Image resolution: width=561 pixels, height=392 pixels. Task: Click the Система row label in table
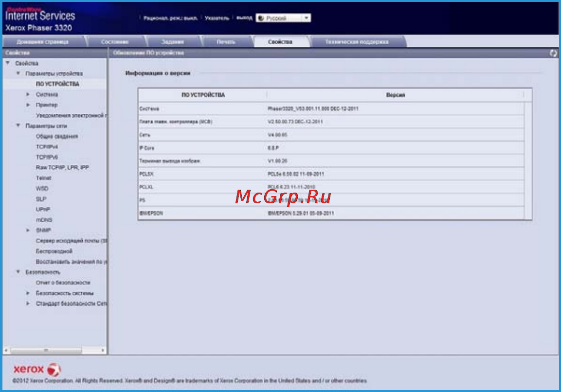coord(149,109)
